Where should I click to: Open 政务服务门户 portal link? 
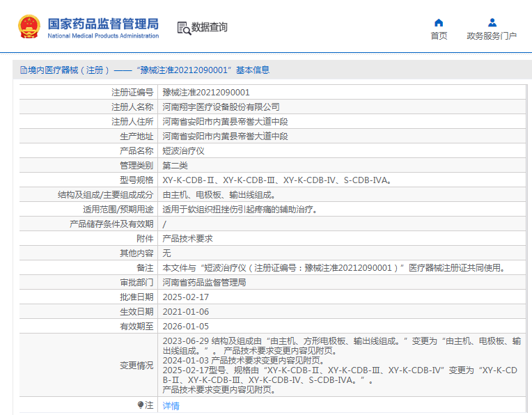[492, 36]
